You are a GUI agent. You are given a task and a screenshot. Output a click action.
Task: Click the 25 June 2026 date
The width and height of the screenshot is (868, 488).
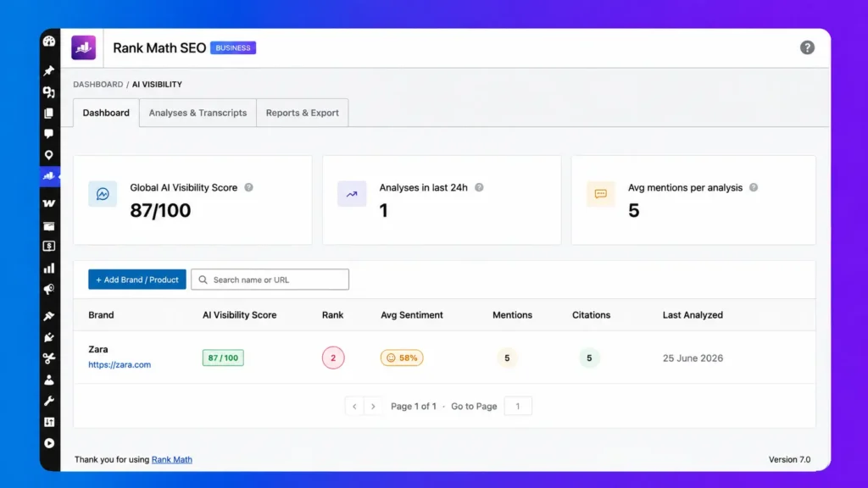pyautogui.click(x=693, y=358)
